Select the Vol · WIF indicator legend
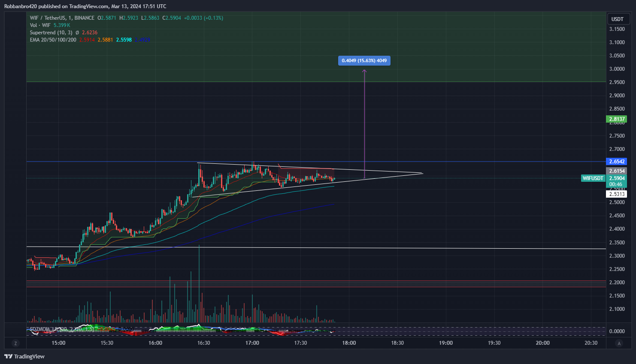Viewport: 636px width, 364px height. click(x=40, y=25)
